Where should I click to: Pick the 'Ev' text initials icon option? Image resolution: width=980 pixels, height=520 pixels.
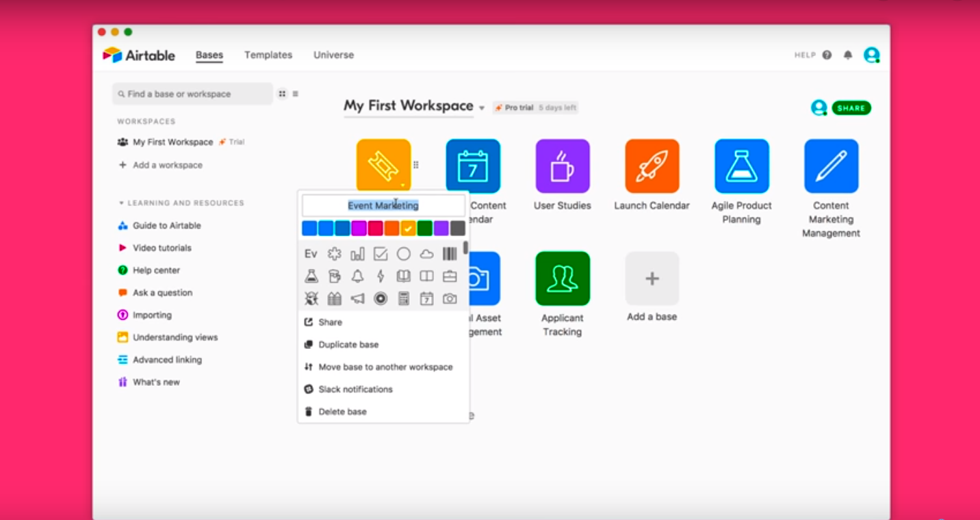pos(311,254)
